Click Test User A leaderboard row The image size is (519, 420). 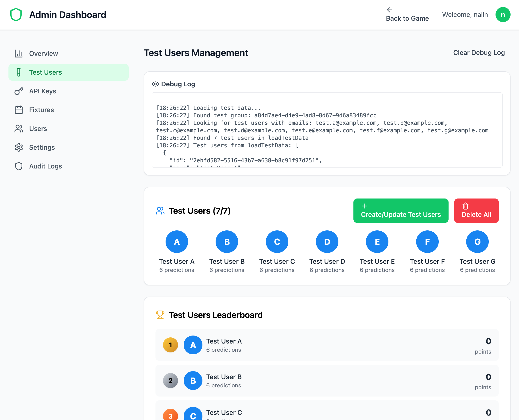(x=327, y=345)
